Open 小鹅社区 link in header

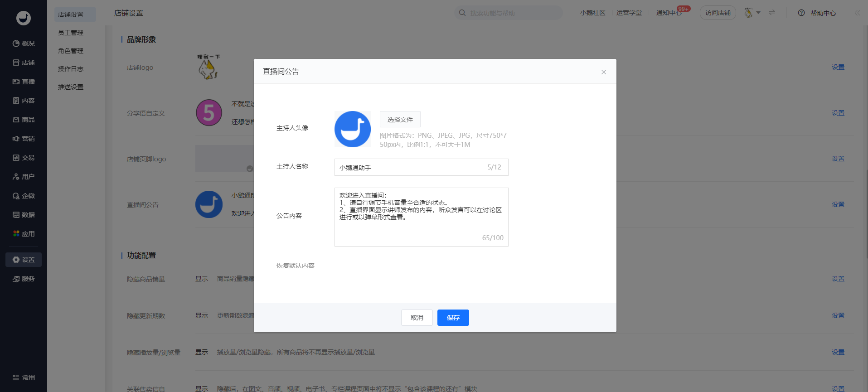coord(593,13)
